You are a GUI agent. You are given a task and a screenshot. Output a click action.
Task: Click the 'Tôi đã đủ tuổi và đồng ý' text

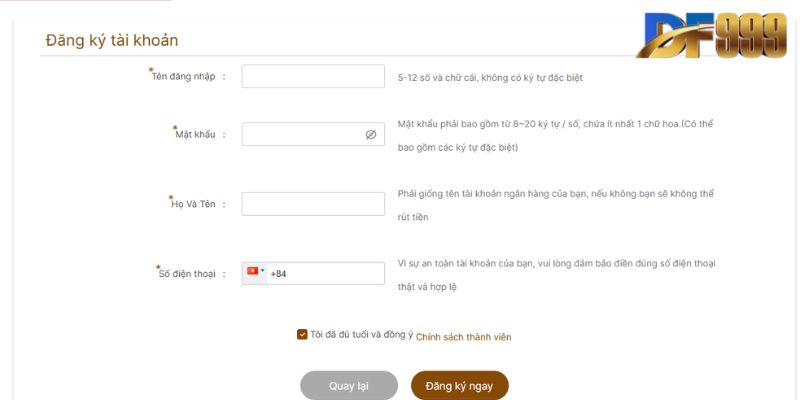tap(362, 335)
